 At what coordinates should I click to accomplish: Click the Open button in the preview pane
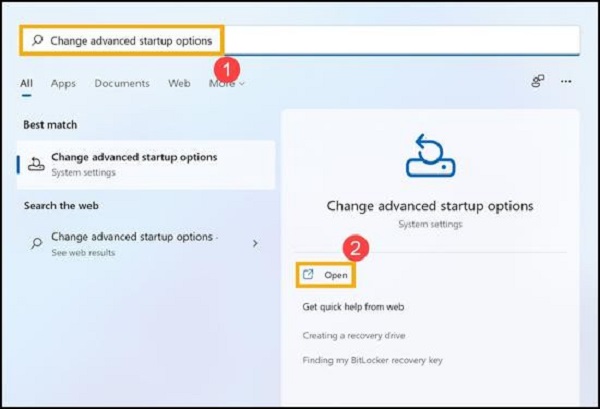pyautogui.click(x=334, y=274)
